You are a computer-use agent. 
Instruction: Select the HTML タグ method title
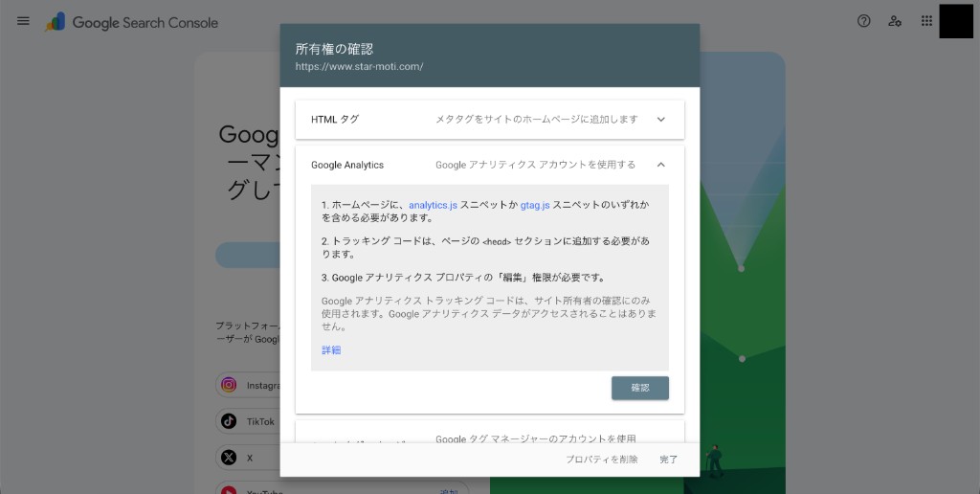[335, 120]
